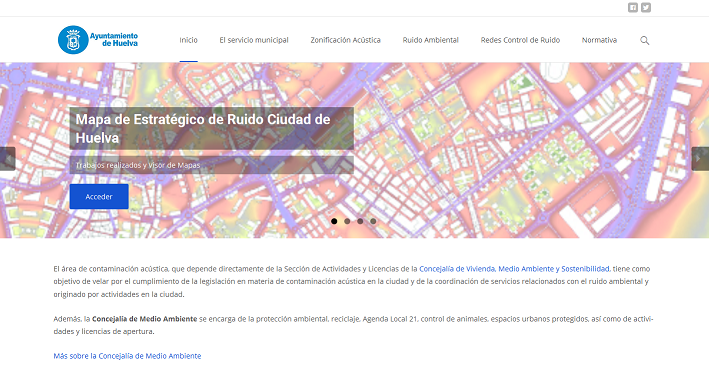Open Redes Control de Ruido menu
The image size is (709, 367).
coord(520,40)
